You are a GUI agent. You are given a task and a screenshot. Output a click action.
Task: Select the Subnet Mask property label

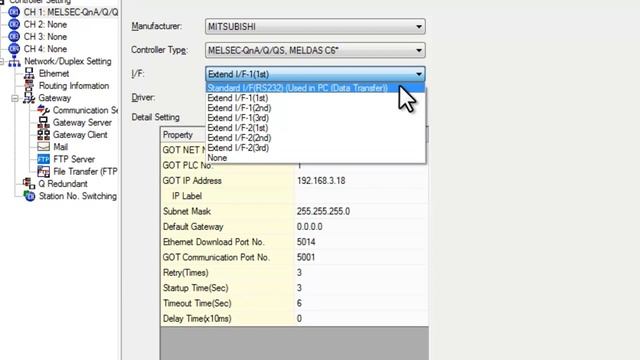pos(187,211)
